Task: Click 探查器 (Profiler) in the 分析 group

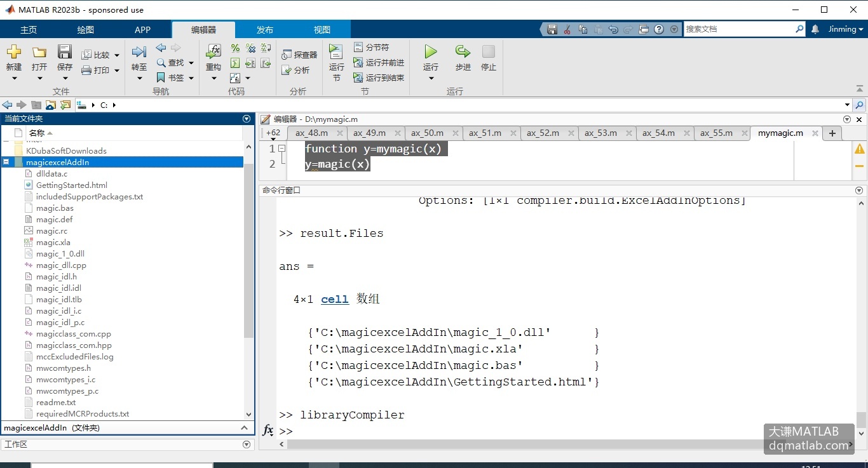Action: (299, 55)
